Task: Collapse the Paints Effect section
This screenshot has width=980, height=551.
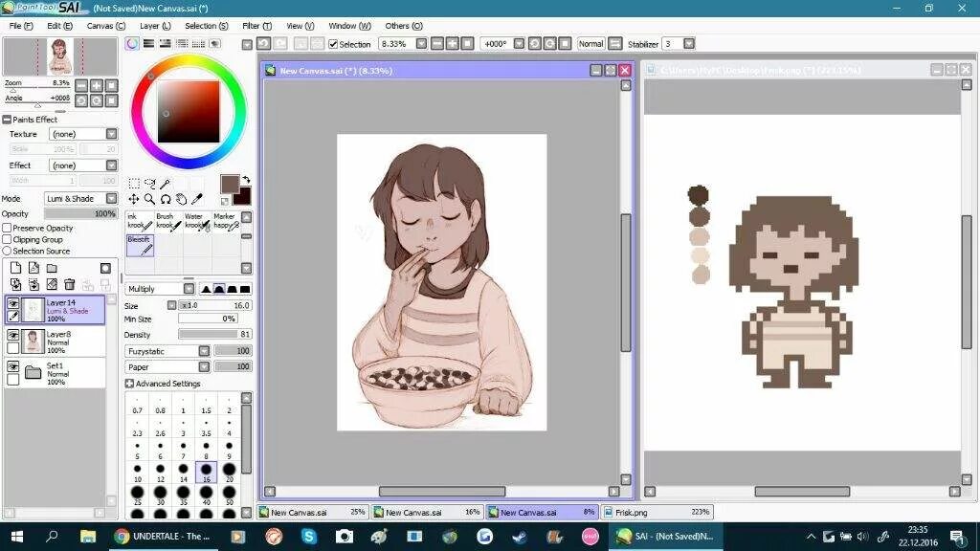Action: point(7,120)
